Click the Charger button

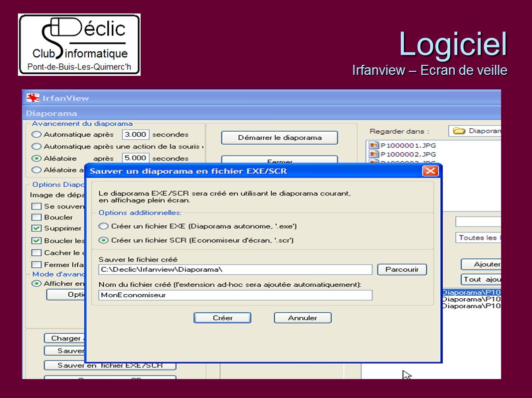pos(64,338)
